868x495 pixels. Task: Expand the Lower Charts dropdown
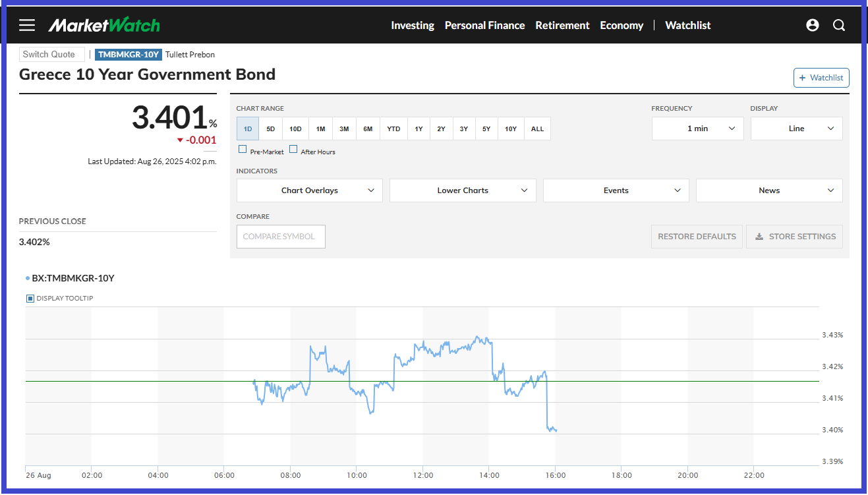pyautogui.click(x=463, y=190)
